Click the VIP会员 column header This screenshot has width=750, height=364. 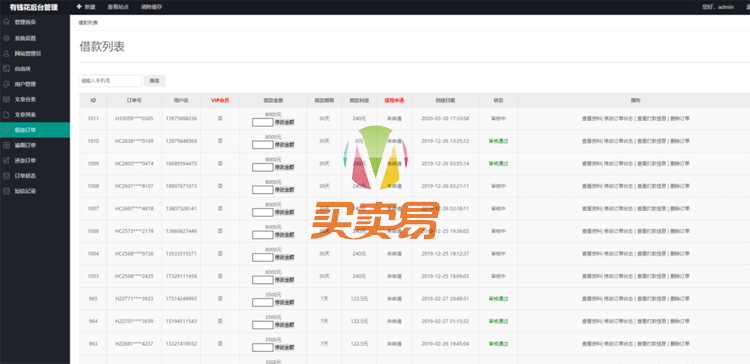(220, 100)
